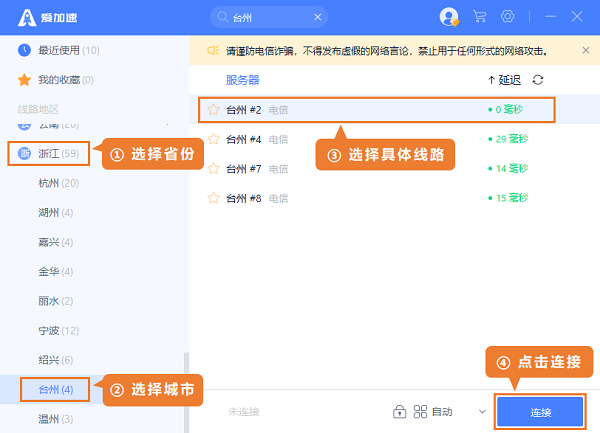600x433 pixels.
Task: Dismiss the yellow warning banner
Action: point(584,49)
